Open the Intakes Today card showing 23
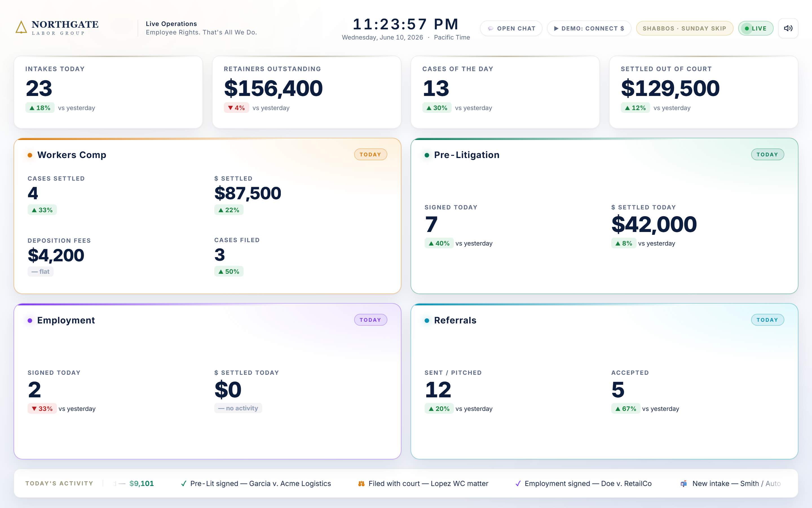812x508 pixels. (108, 92)
